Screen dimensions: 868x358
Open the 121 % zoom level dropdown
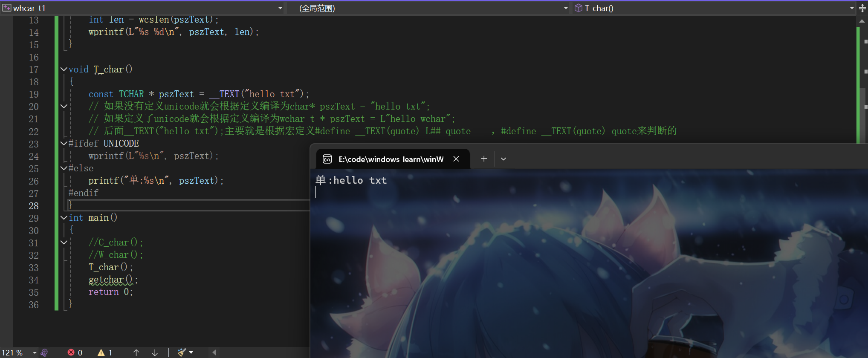pos(35,352)
